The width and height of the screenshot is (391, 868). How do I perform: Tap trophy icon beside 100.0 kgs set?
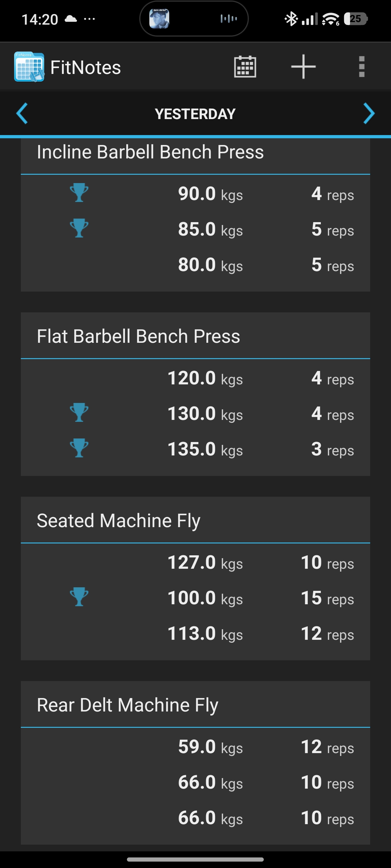tap(79, 597)
